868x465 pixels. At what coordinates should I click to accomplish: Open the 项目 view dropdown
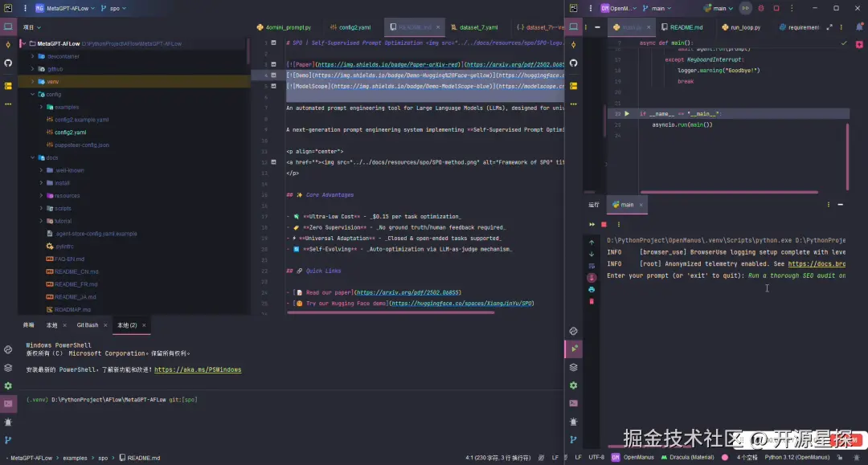click(x=31, y=27)
